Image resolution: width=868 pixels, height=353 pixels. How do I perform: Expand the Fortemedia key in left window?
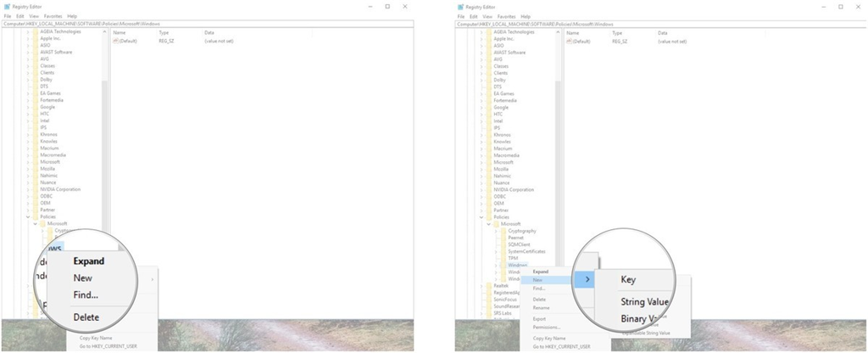pyautogui.click(x=28, y=100)
